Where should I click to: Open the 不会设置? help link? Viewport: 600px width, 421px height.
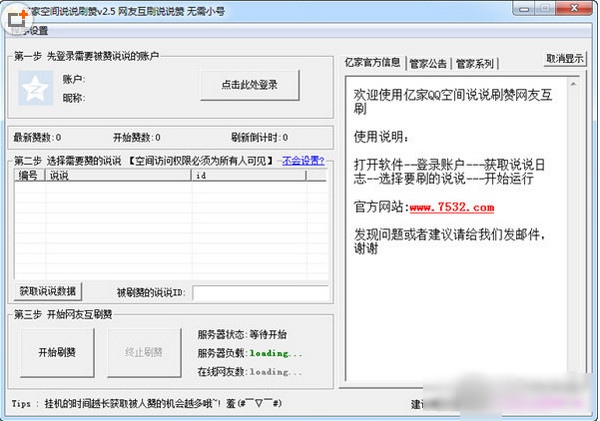(x=303, y=160)
